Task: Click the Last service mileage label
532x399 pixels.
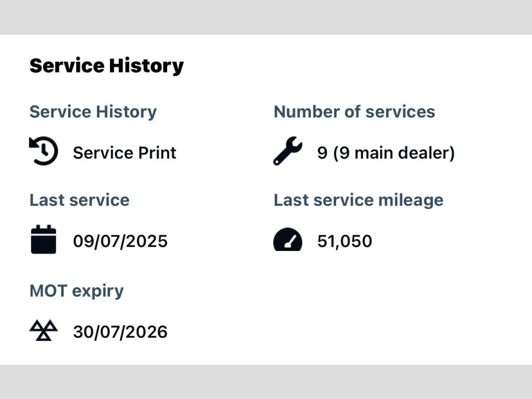Action: 358,200
